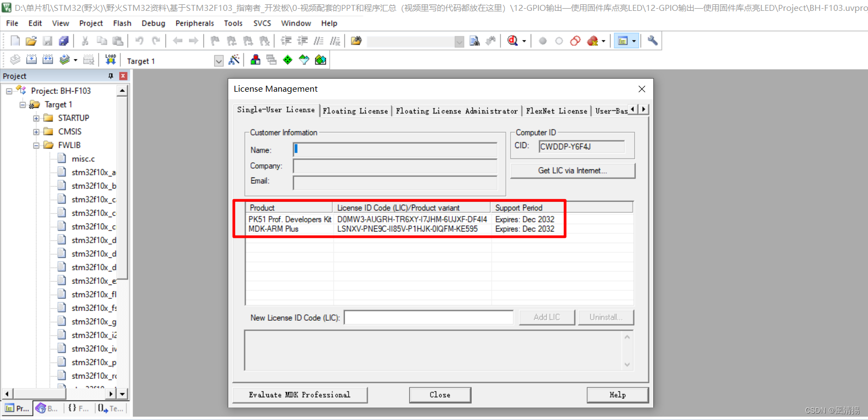Create a new file from toolbar
This screenshot has width=868, height=420.
tap(15, 41)
